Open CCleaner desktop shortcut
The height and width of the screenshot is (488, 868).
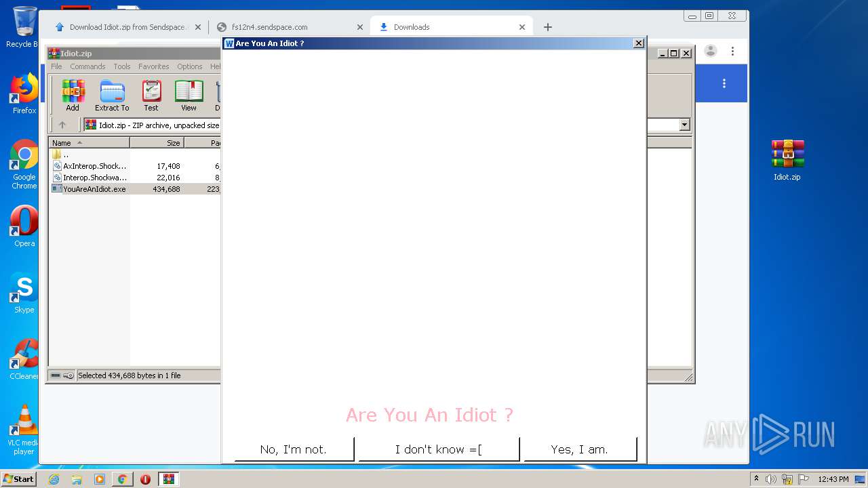coord(24,359)
